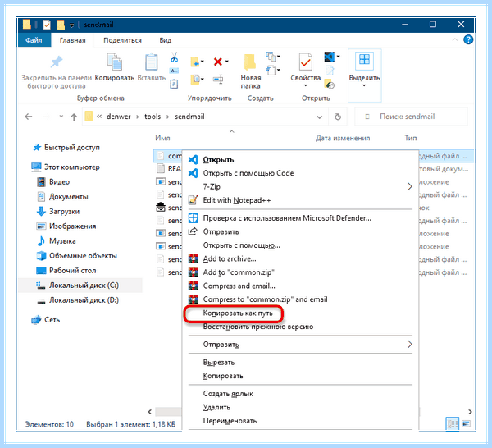
Task: Click the Copy path icon in ribbon
Action: click(x=174, y=71)
